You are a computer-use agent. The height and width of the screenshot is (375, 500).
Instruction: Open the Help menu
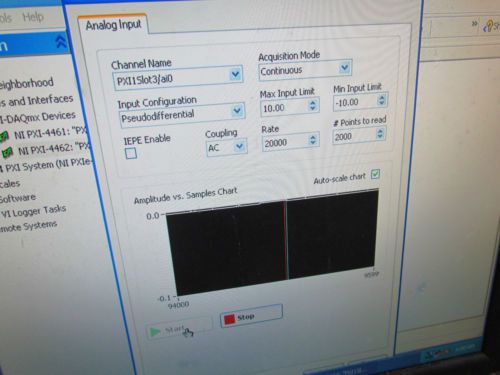click(33, 16)
